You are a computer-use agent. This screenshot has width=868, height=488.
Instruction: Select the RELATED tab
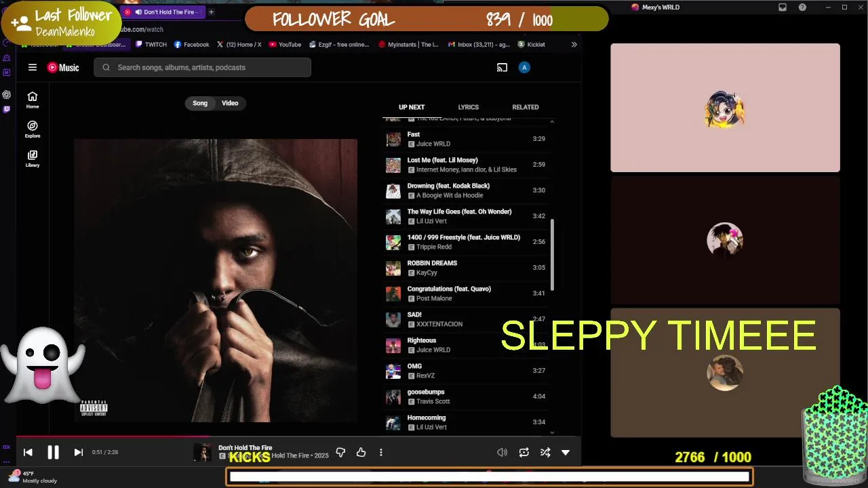click(526, 107)
